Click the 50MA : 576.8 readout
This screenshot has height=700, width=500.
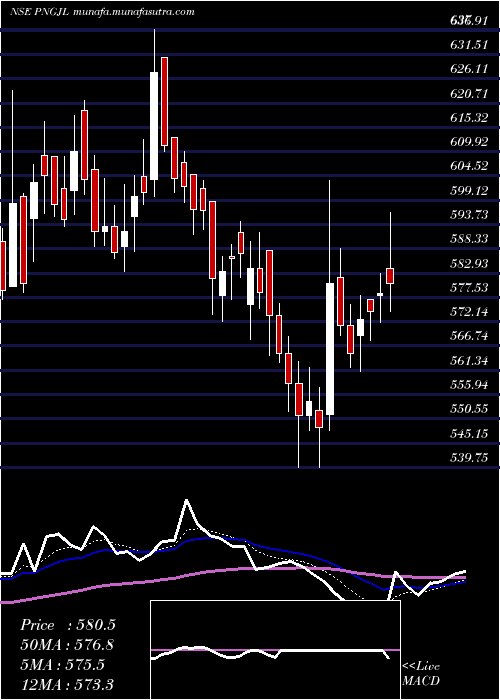pos(67,645)
